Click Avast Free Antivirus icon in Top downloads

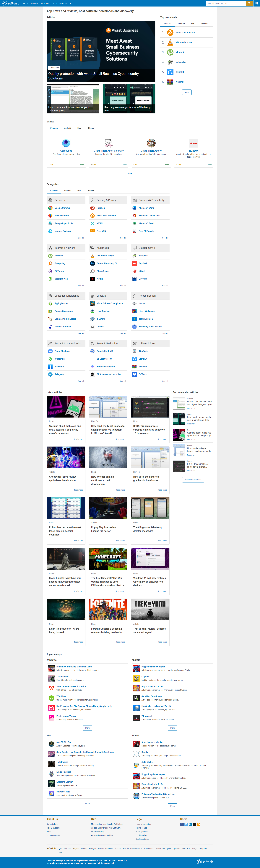(170, 33)
